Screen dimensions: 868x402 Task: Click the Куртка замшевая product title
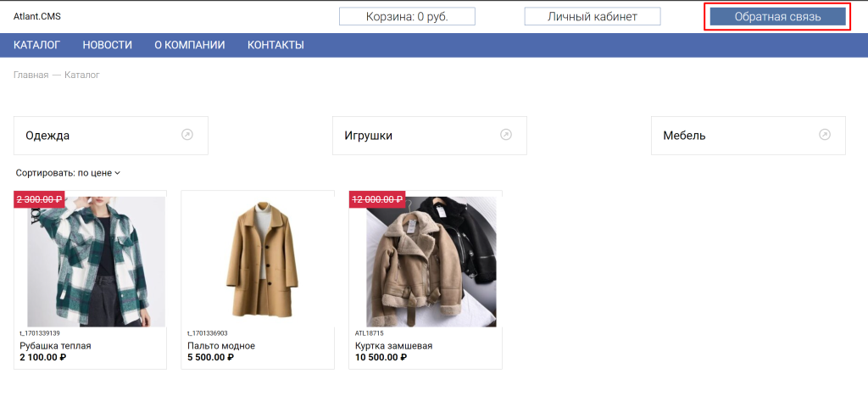tap(393, 345)
